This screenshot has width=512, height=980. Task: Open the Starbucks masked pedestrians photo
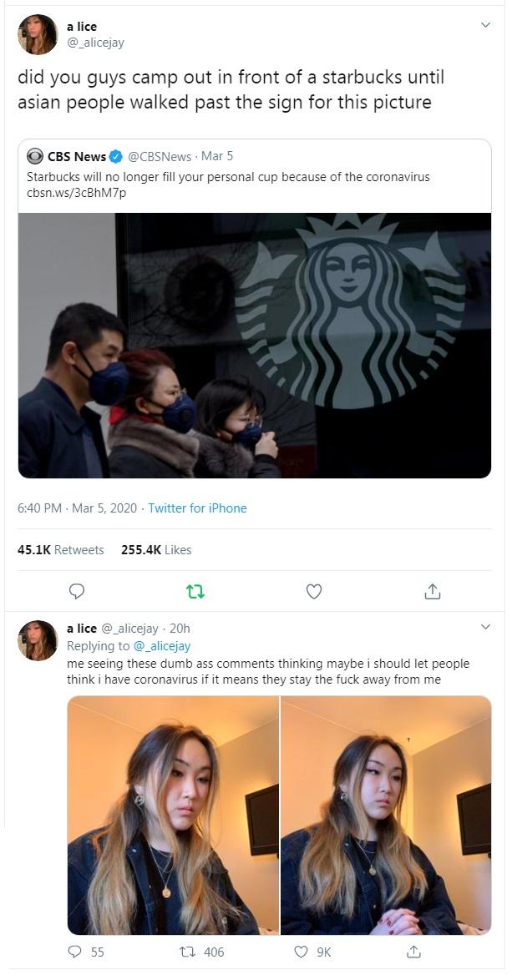pyautogui.click(x=255, y=345)
